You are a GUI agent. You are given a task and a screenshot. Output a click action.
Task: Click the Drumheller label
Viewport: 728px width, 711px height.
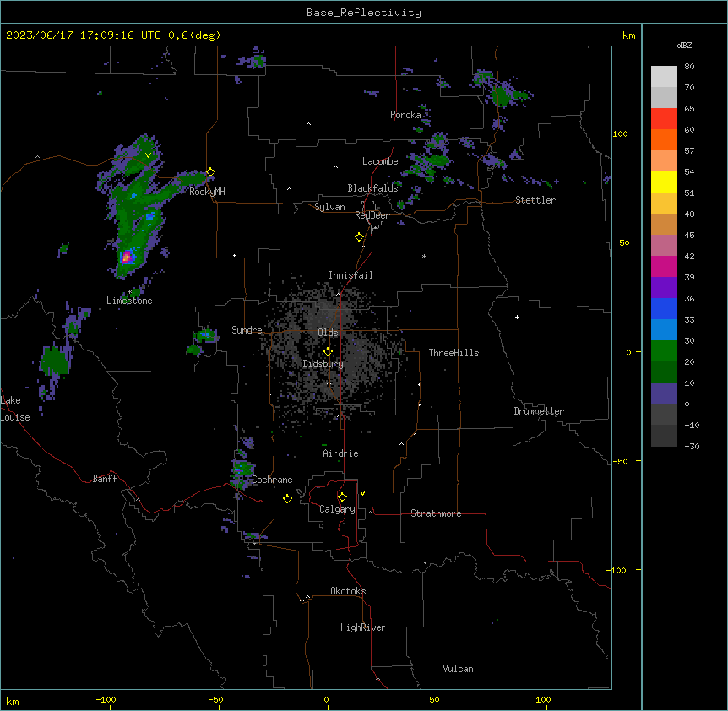pos(539,411)
